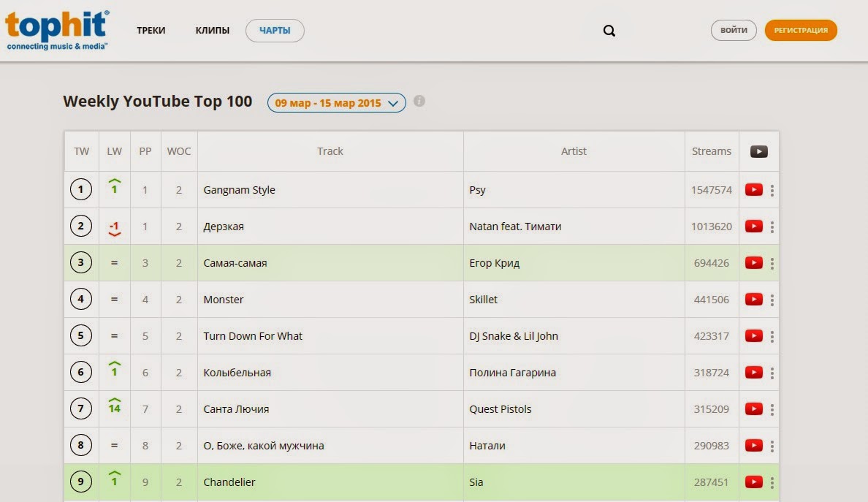Go to the КЛИПЫ section

coord(212,31)
